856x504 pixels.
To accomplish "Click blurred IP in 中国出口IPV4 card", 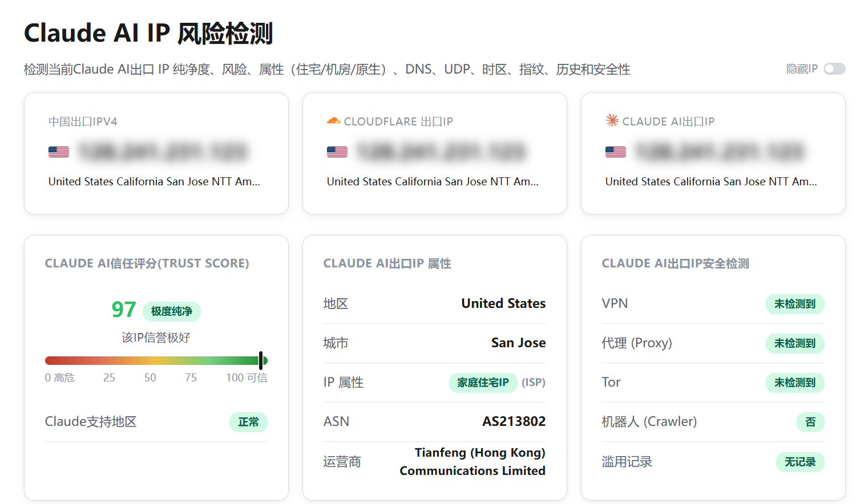I will (x=163, y=152).
